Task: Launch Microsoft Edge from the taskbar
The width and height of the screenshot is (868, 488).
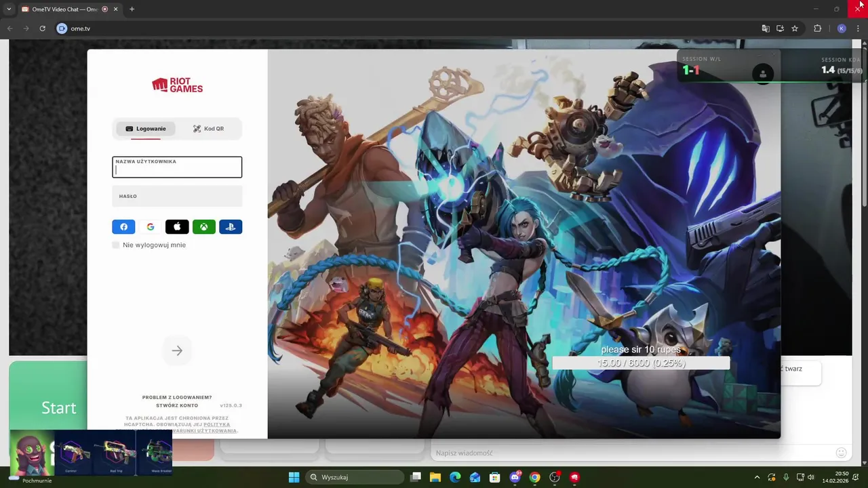Action: (455, 477)
